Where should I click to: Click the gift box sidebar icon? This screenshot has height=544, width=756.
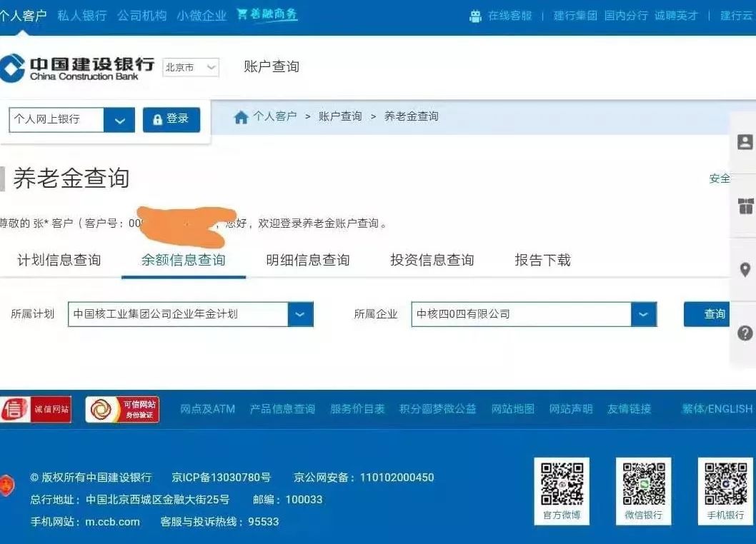(745, 206)
